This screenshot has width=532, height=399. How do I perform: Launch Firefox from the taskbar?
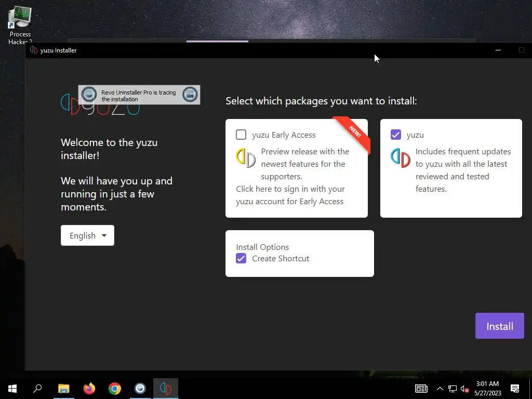pyautogui.click(x=89, y=389)
